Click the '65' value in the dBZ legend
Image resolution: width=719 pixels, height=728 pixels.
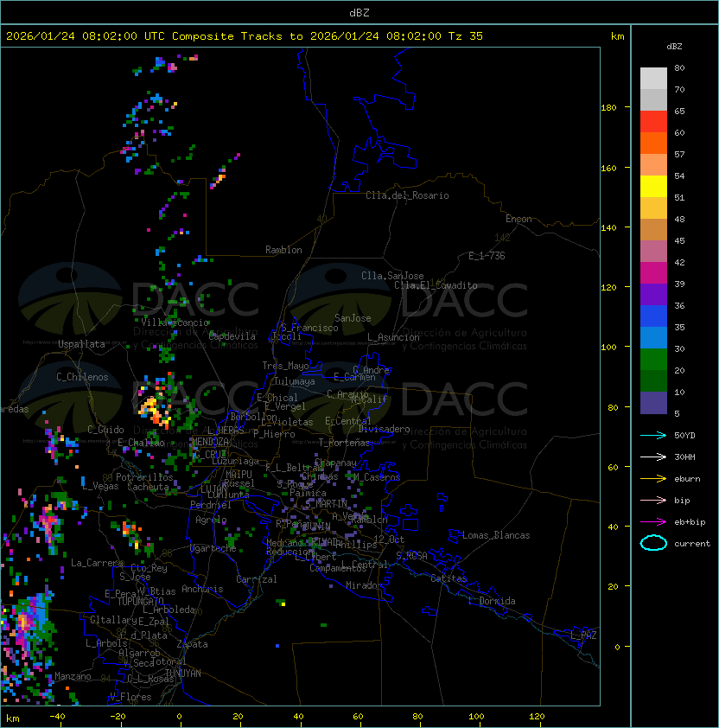coord(679,111)
